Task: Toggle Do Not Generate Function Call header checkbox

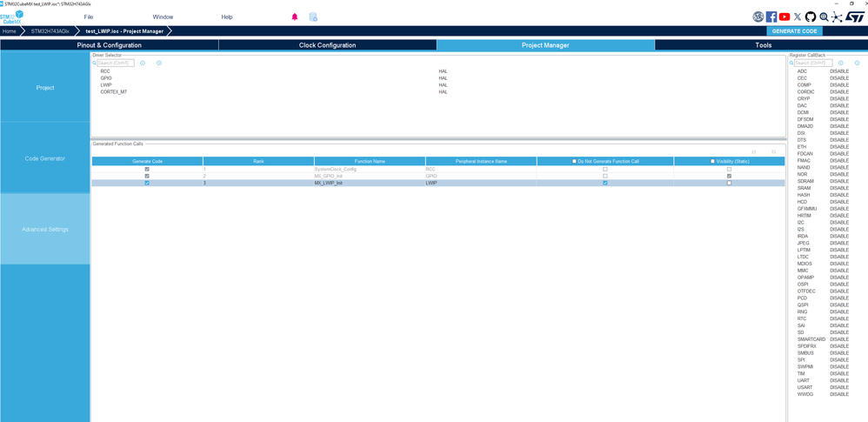Action: pos(574,161)
